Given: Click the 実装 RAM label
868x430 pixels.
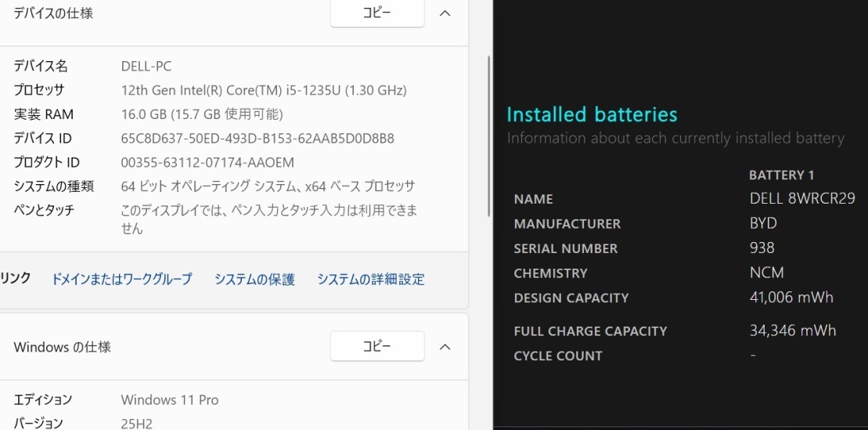Looking at the screenshot, I should (43, 114).
